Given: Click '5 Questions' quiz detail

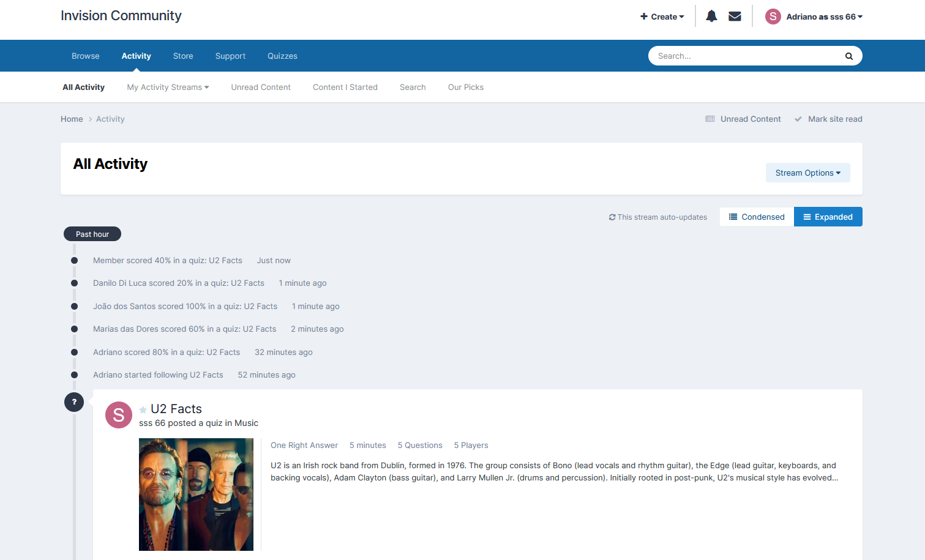Looking at the screenshot, I should point(420,446).
